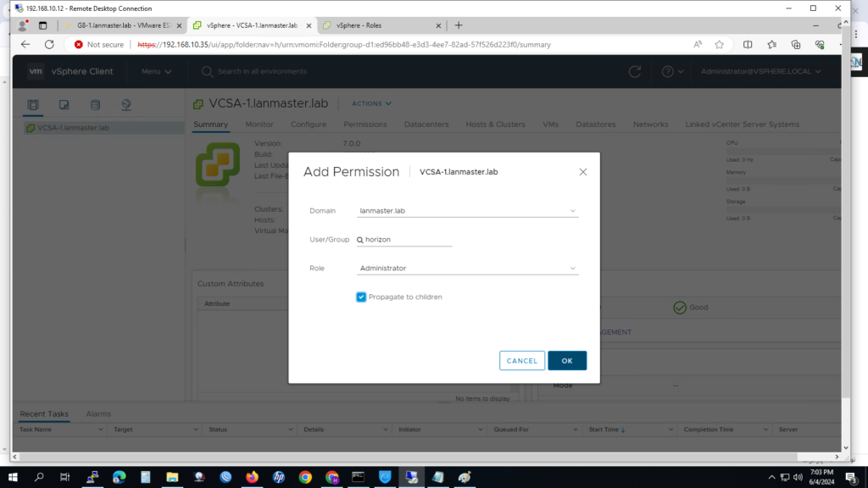
Task: Open the Domain dropdown
Action: point(468,211)
